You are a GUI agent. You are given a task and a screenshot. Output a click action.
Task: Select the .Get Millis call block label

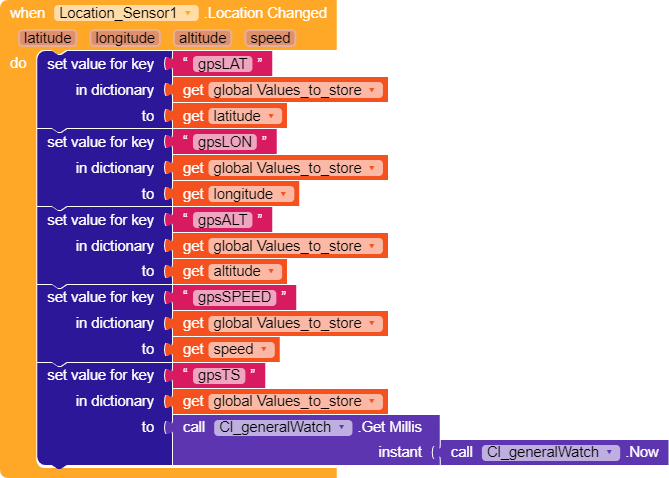pyautogui.click(x=390, y=427)
